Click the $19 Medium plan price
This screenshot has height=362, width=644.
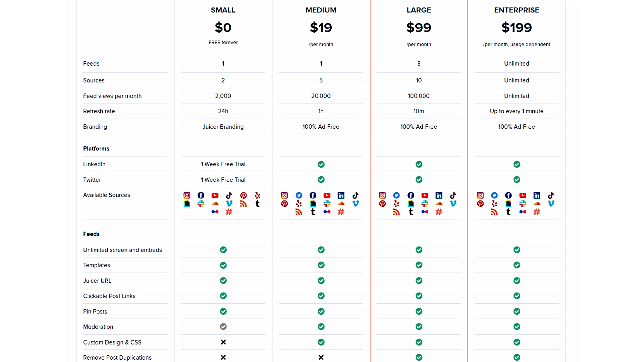click(321, 27)
